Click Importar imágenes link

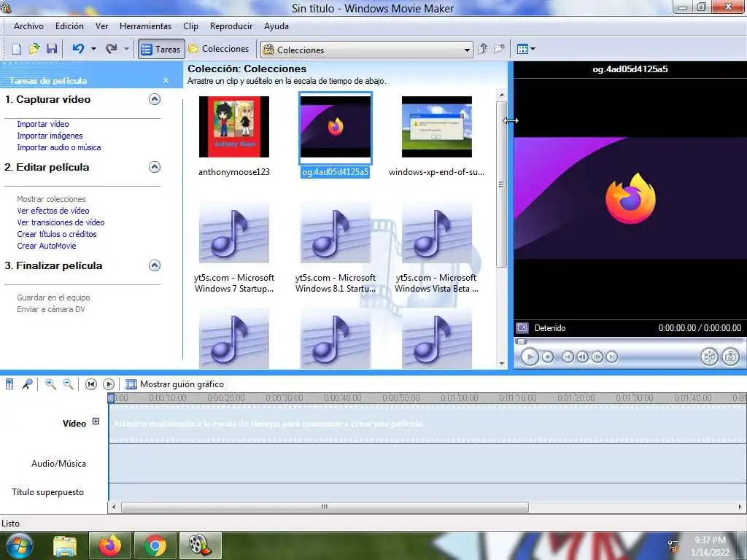pos(50,136)
